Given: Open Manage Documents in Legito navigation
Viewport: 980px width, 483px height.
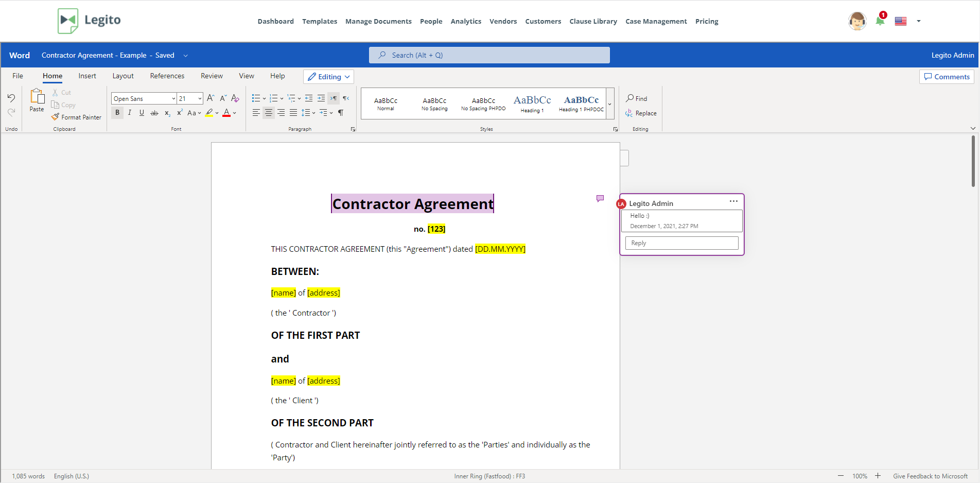Looking at the screenshot, I should click(x=378, y=21).
